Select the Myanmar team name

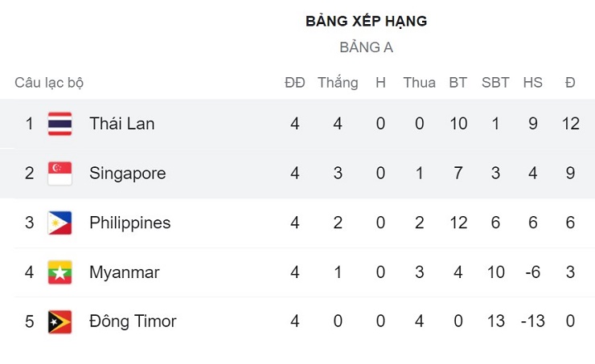pyautogui.click(x=125, y=272)
